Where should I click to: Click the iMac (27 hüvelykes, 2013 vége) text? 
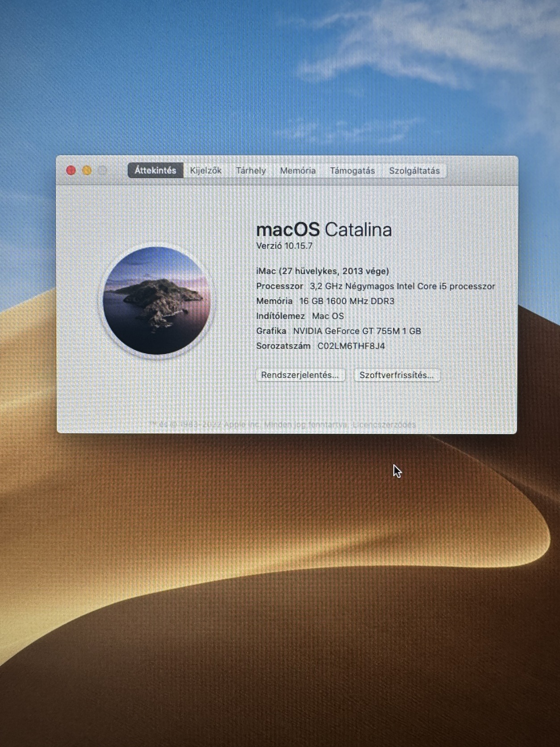tap(322, 271)
